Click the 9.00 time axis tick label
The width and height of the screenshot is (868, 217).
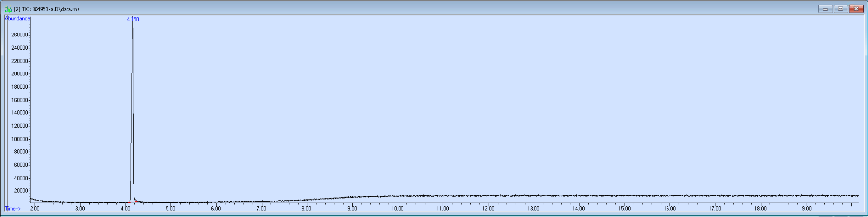tap(352, 209)
